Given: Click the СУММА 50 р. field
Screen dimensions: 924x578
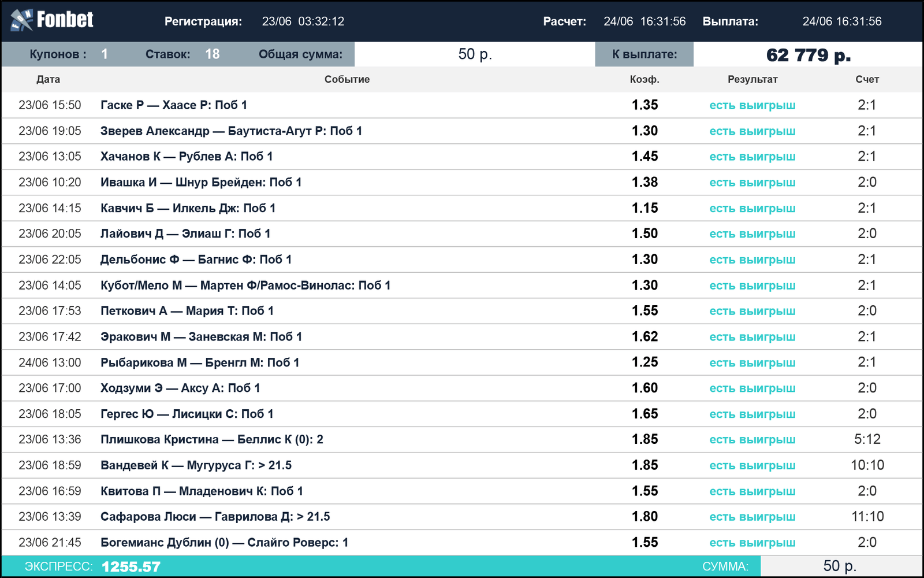Looking at the screenshot, I should tap(841, 566).
